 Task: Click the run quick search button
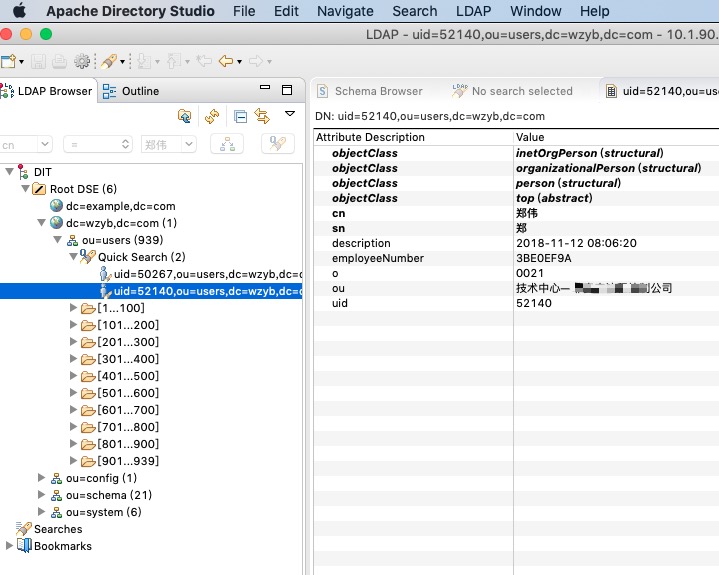pos(277,144)
